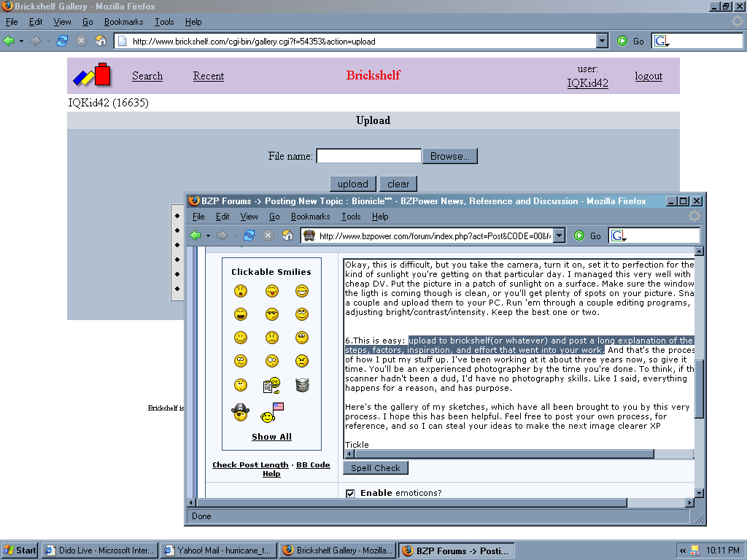
Task: Click URL field in BZP Forums window
Action: pos(435,236)
